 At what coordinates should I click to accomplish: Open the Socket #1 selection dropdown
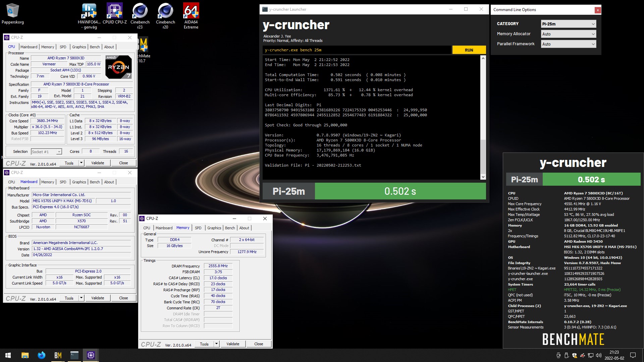(x=46, y=152)
